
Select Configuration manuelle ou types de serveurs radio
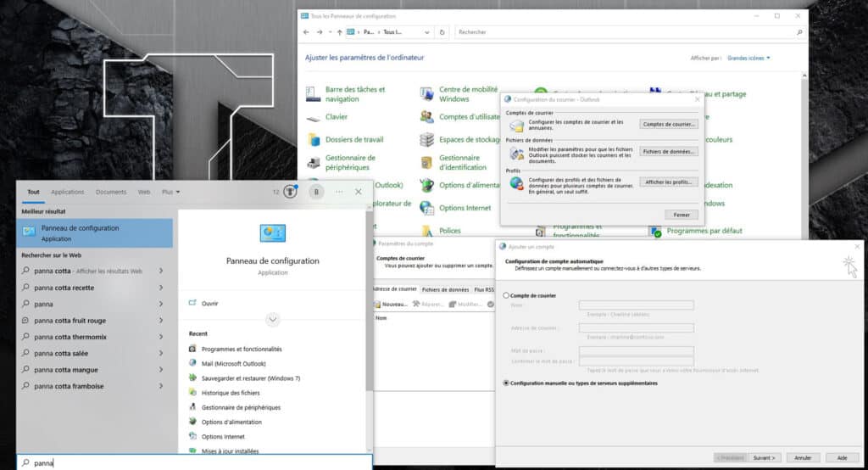point(506,383)
